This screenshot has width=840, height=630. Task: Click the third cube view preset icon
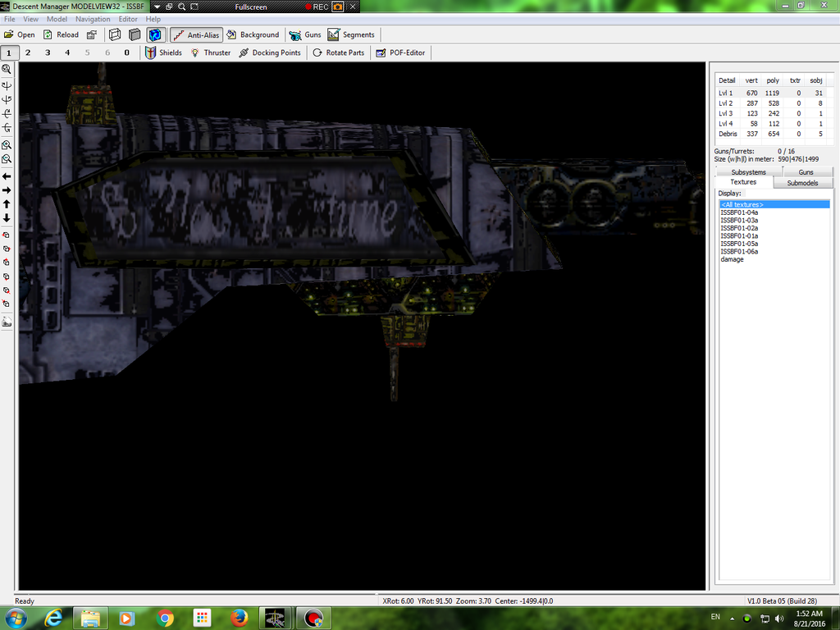click(x=7, y=262)
